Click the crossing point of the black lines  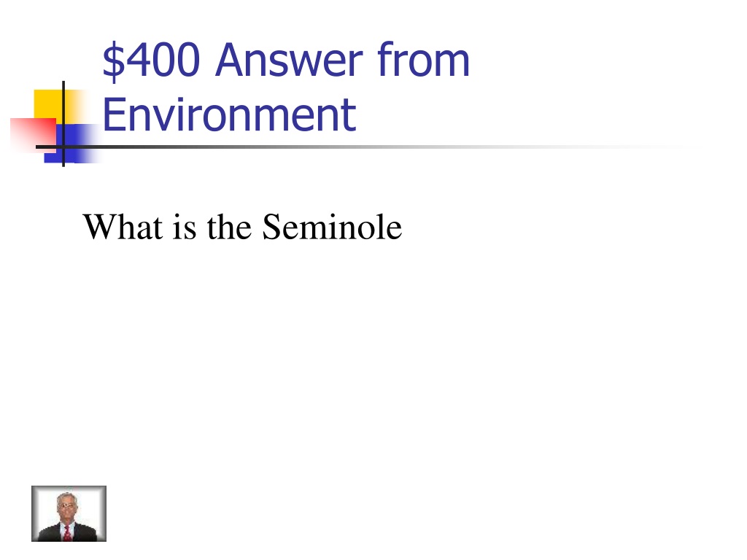[63, 147]
